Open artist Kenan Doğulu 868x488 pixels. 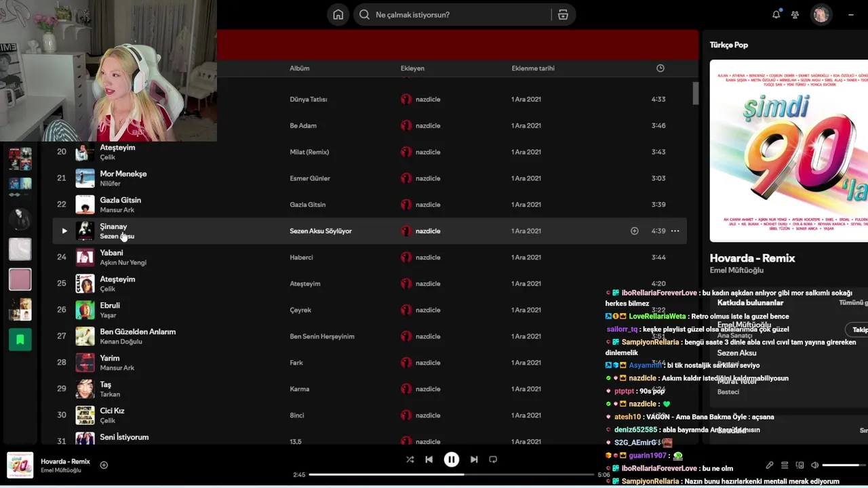(x=121, y=342)
